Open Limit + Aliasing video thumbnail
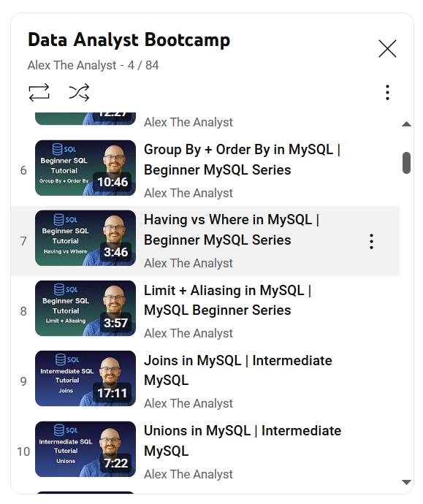The width and height of the screenshot is (423, 504). [85, 308]
